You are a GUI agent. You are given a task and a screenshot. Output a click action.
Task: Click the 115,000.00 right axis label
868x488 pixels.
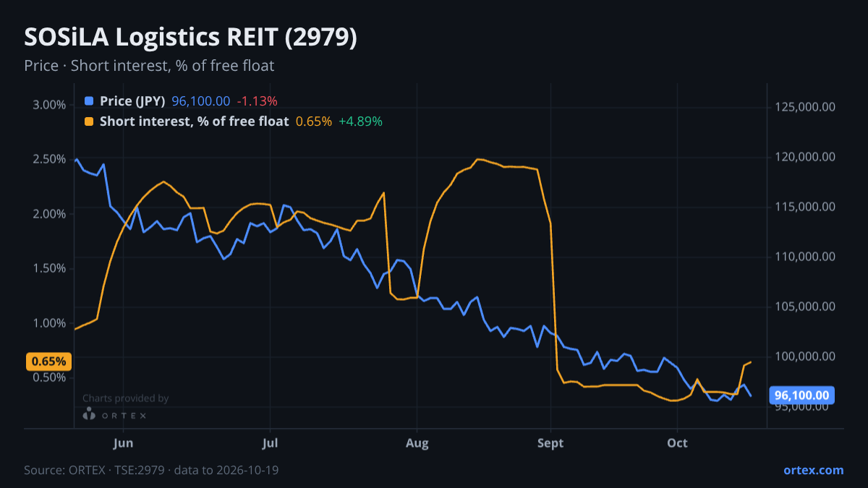point(804,207)
